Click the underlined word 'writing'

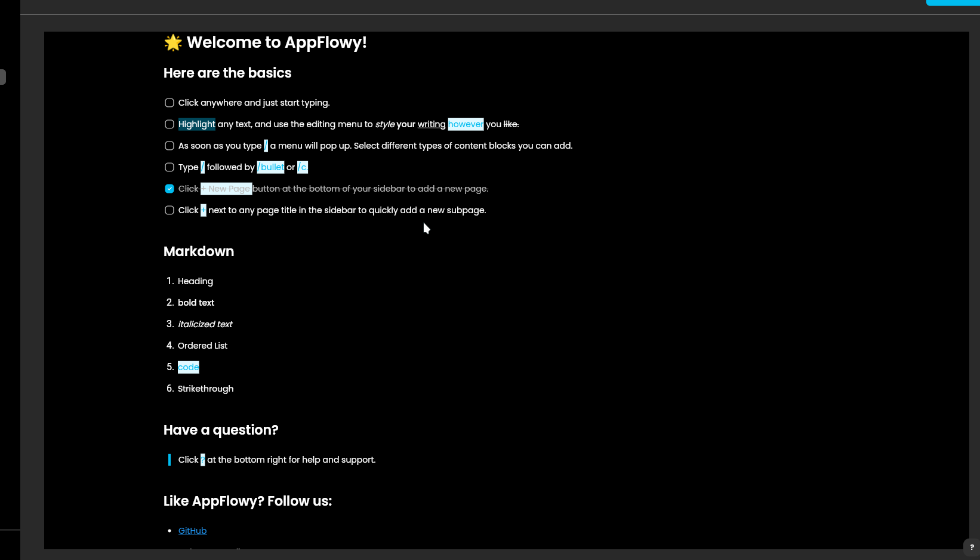click(432, 124)
